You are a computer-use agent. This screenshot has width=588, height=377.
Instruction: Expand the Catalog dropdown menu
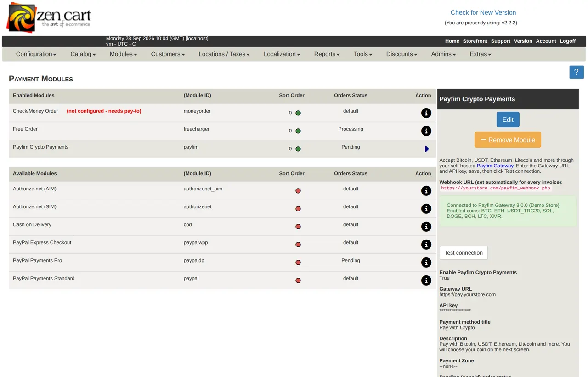point(83,54)
